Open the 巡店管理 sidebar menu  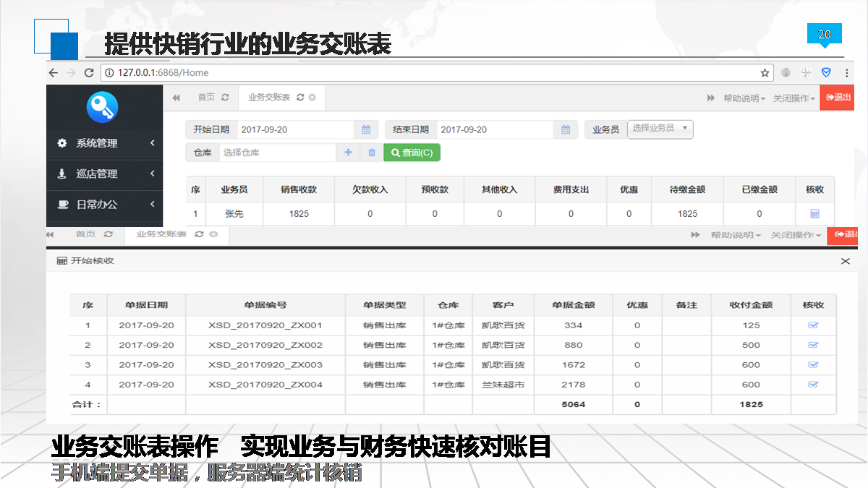pos(104,174)
